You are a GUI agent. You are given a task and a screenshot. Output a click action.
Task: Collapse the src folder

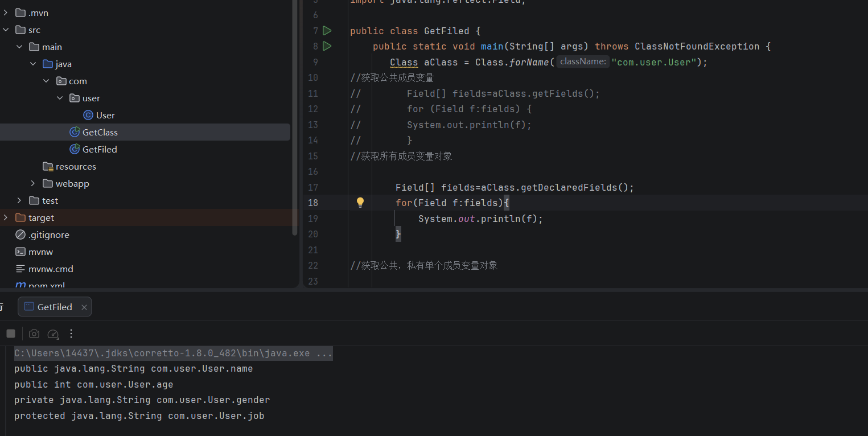tap(6, 30)
